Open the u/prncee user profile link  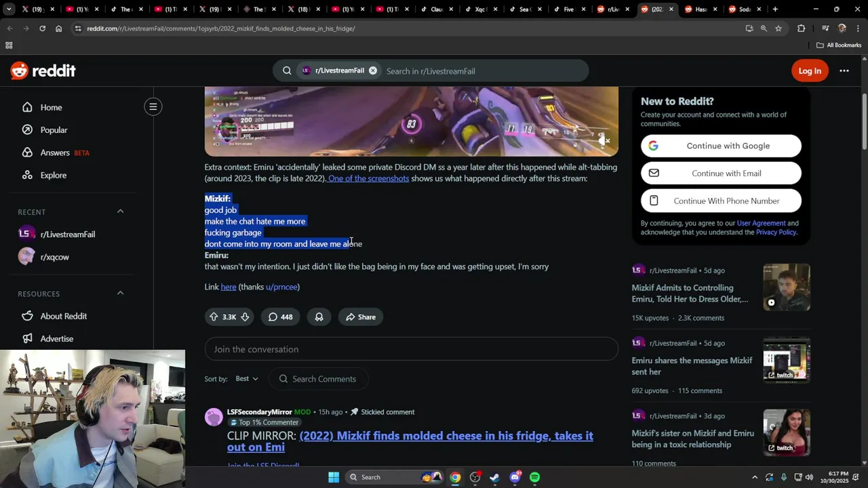click(281, 287)
